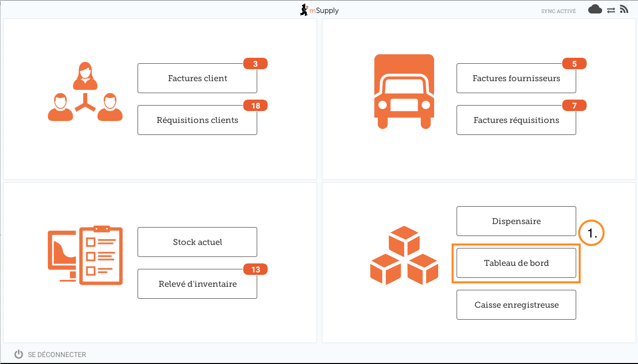Open Factures client
The height and width of the screenshot is (364, 638).
click(197, 78)
